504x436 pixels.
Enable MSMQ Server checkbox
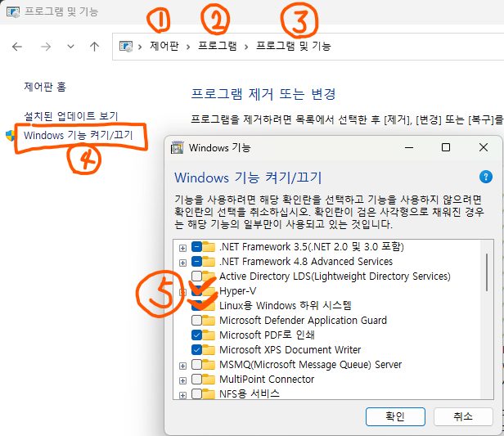[x=196, y=364]
